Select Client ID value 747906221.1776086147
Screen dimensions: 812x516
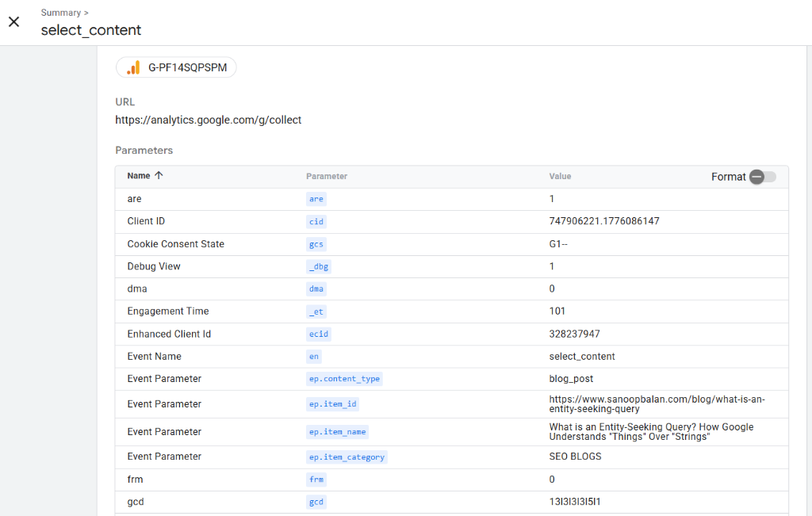(x=603, y=221)
